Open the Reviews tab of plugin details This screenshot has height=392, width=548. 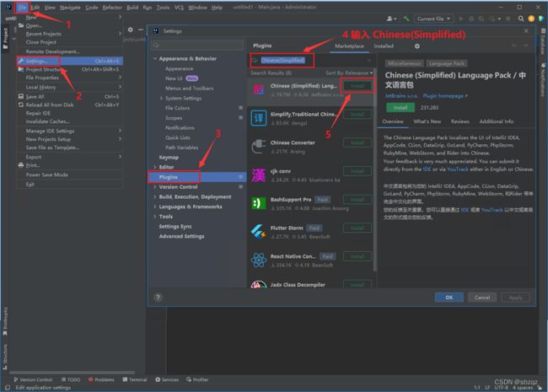[460, 121]
